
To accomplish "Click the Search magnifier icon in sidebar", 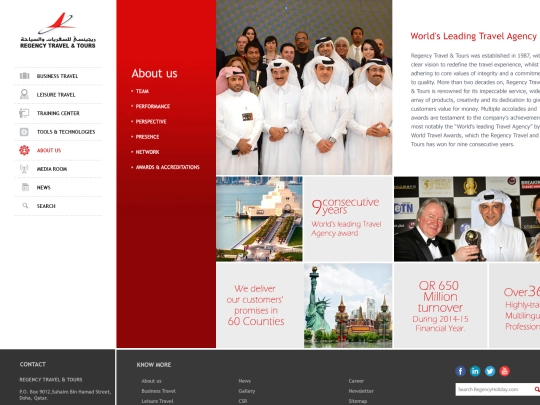I will coord(25,206).
